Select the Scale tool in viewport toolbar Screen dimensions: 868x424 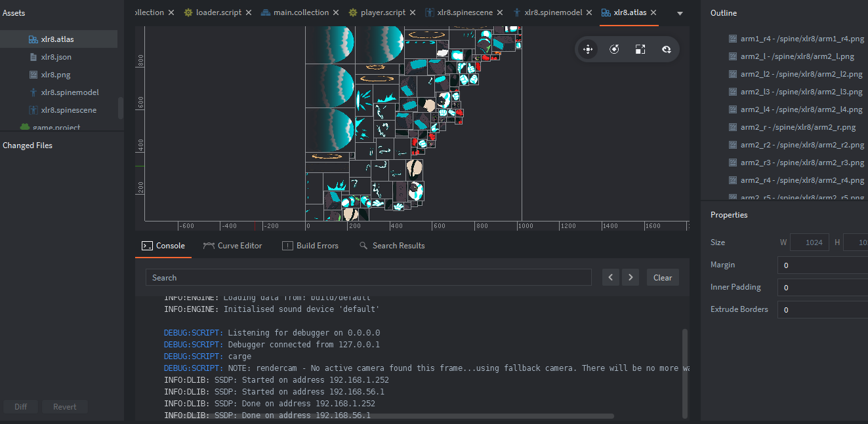640,49
